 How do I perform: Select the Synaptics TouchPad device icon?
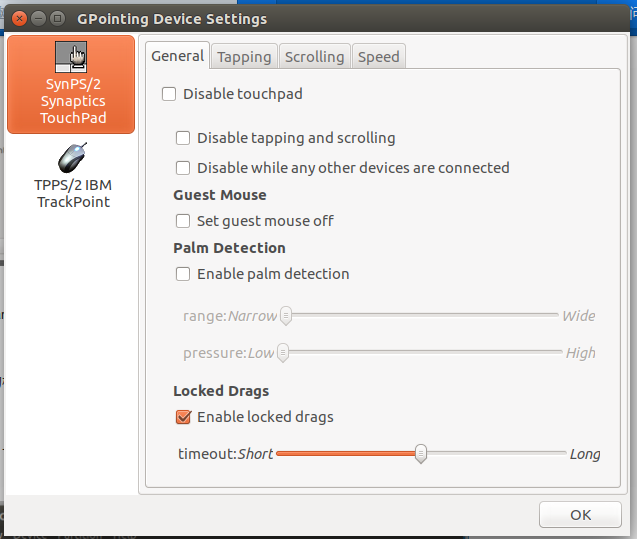71,56
